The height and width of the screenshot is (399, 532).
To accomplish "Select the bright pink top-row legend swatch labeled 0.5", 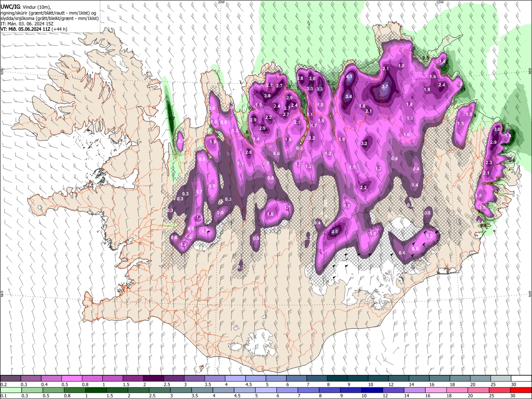I will (71, 379).
